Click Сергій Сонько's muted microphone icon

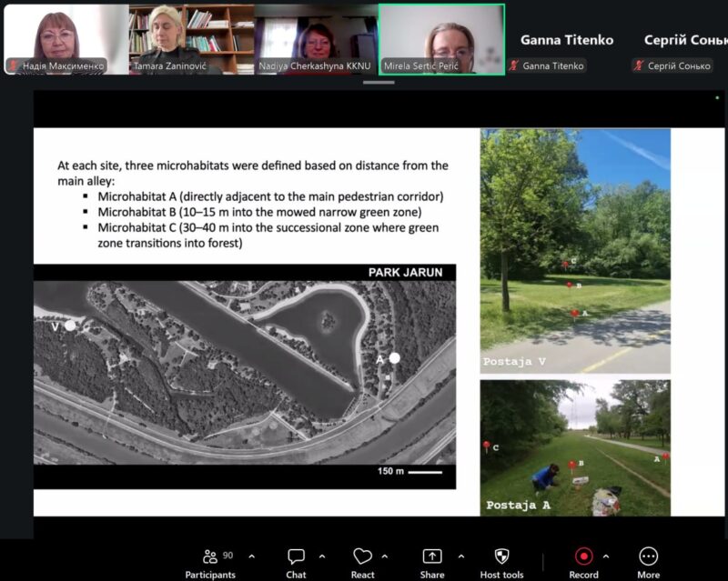point(640,65)
